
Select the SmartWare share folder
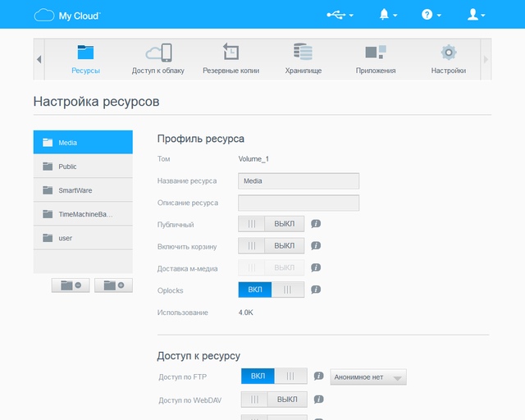83,190
